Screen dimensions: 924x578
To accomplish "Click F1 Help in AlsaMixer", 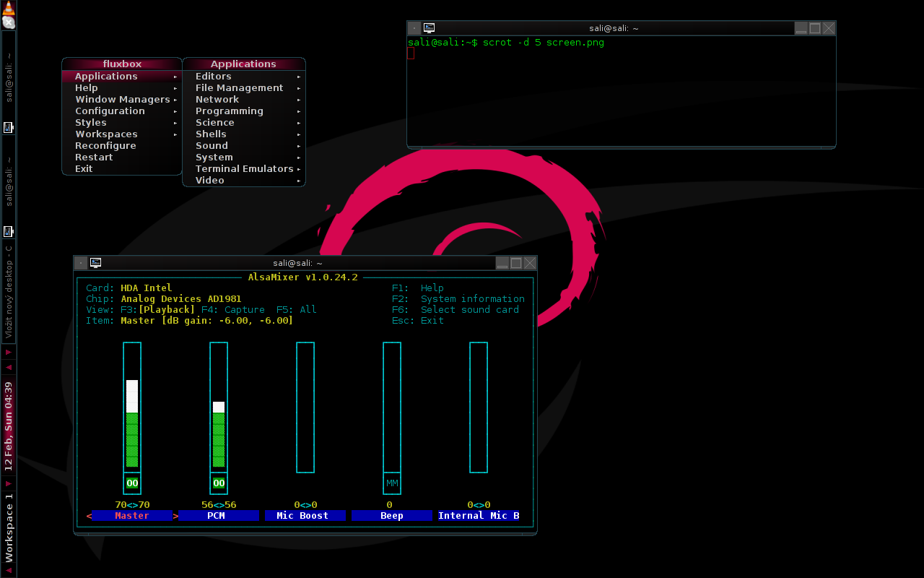I will (418, 288).
